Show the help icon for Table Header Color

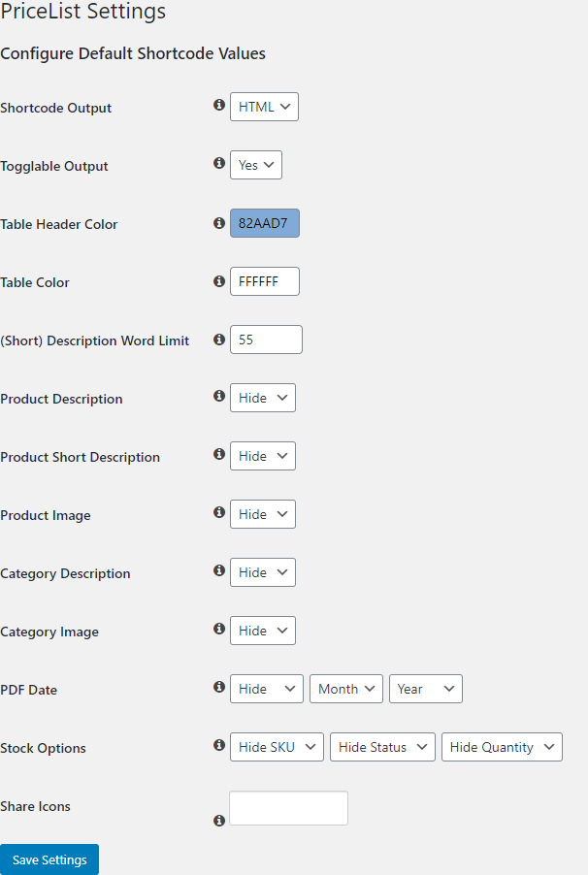click(x=219, y=223)
